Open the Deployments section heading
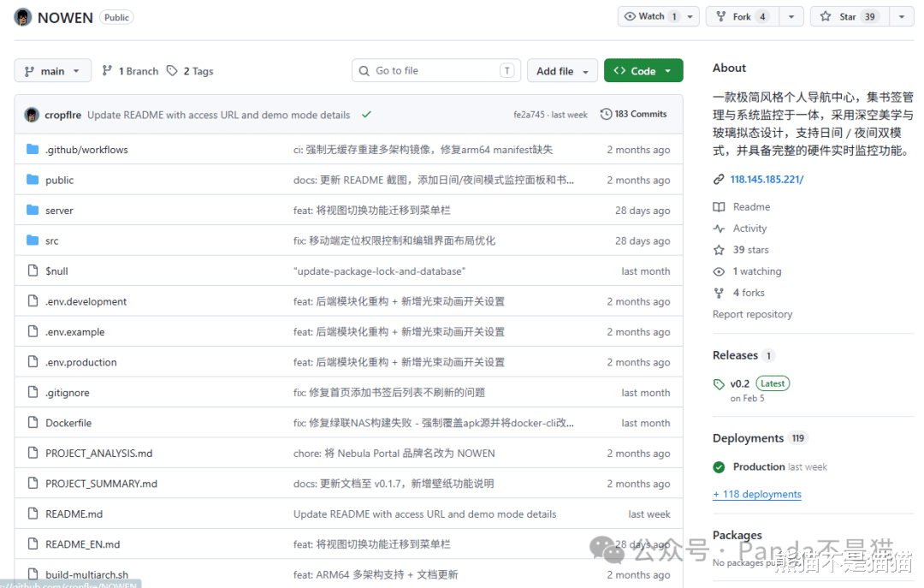Viewport: 924px width, 588px height. coord(749,438)
